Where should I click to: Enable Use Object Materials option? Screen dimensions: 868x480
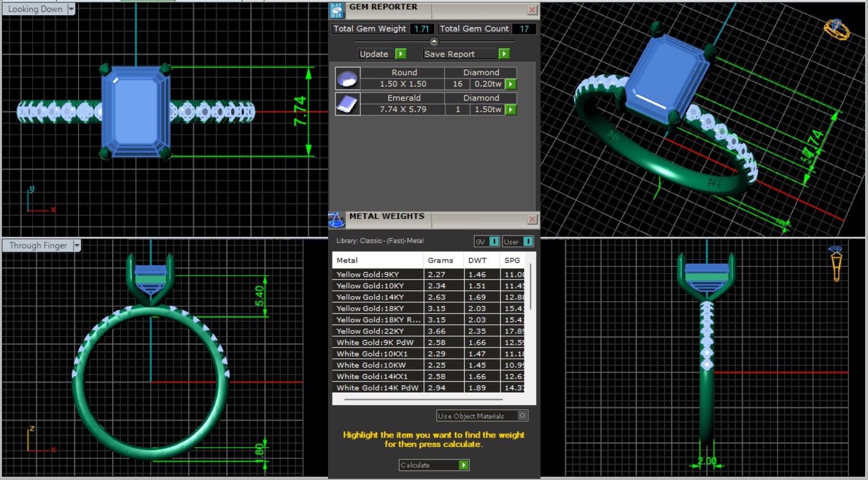tap(522, 416)
